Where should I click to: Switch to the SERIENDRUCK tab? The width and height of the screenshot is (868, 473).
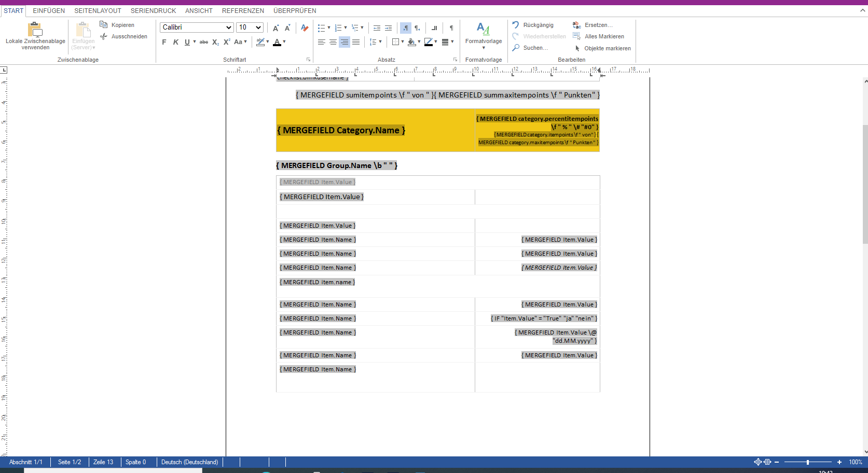(x=153, y=10)
